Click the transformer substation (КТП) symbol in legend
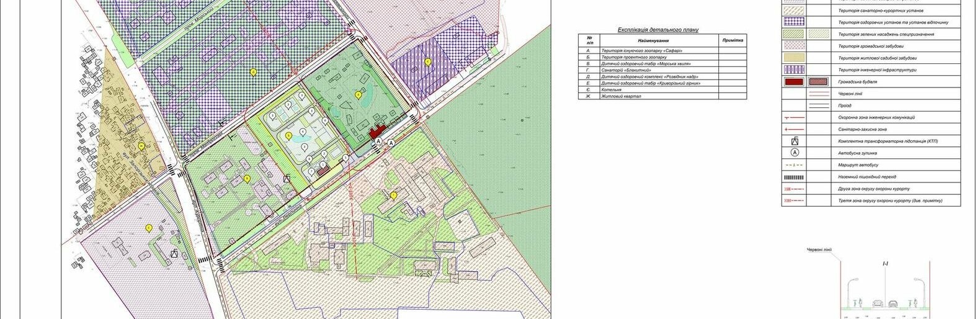 [x=795, y=141]
